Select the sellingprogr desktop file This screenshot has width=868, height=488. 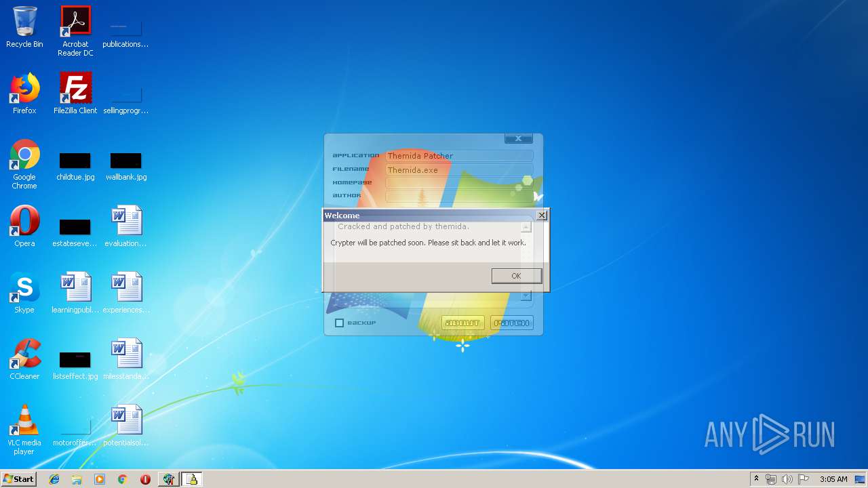[126, 100]
